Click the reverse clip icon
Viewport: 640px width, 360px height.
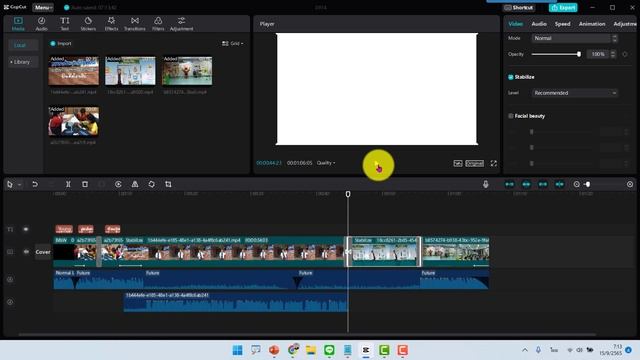pyautogui.click(x=118, y=184)
